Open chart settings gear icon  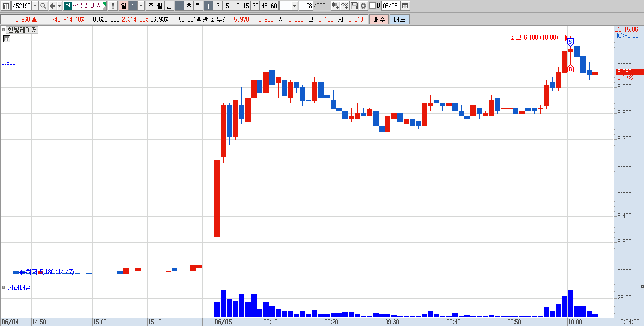(363, 6)
